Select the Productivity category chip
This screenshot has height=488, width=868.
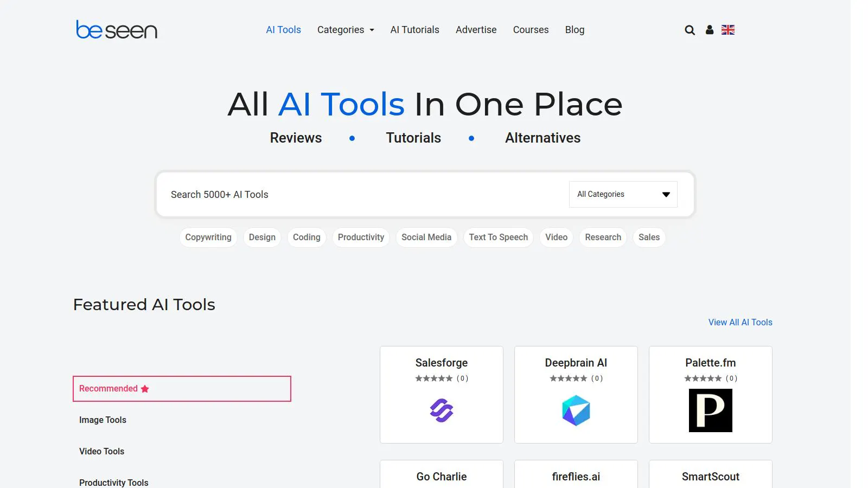(x=361, y=237)
